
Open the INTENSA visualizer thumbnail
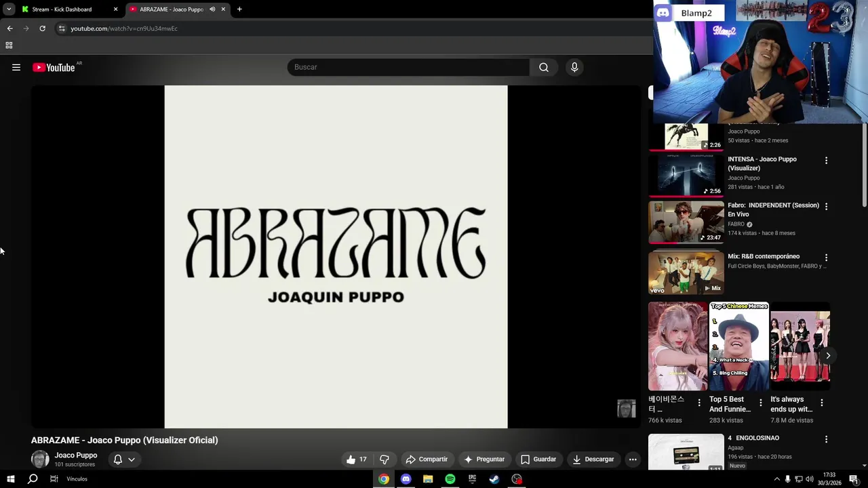[x=686, y=176]
